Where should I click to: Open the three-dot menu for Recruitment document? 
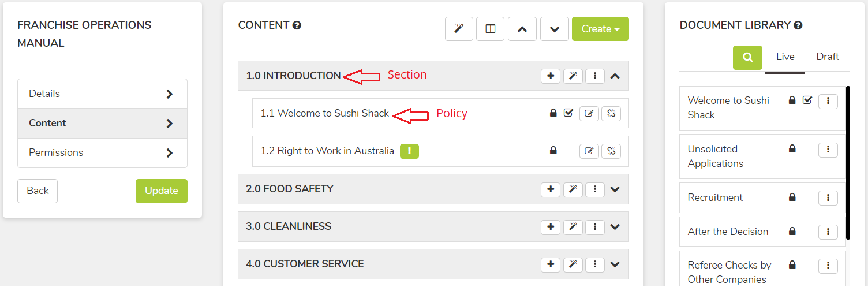coord(828,197)
